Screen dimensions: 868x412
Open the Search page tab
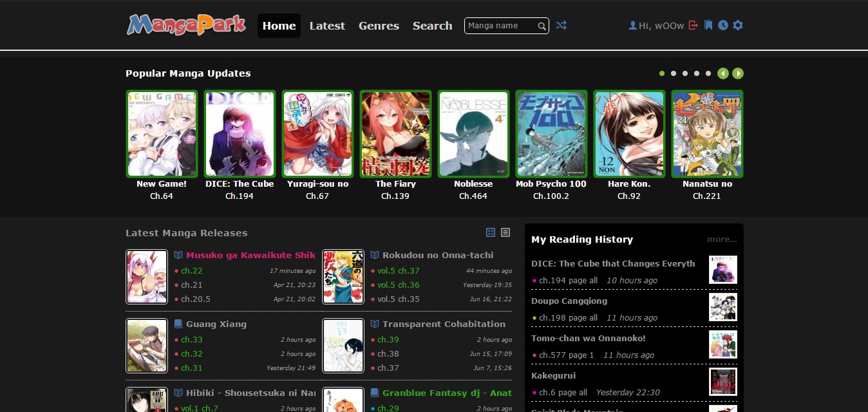coord(432,26)
